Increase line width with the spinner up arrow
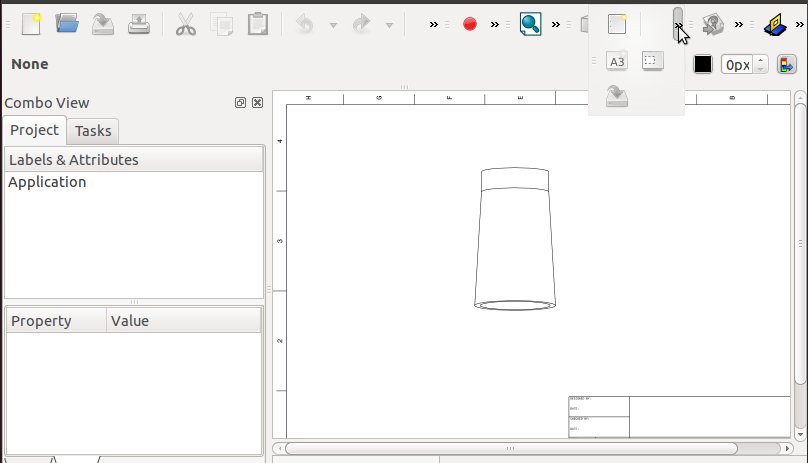 click(x=761, y=60)
